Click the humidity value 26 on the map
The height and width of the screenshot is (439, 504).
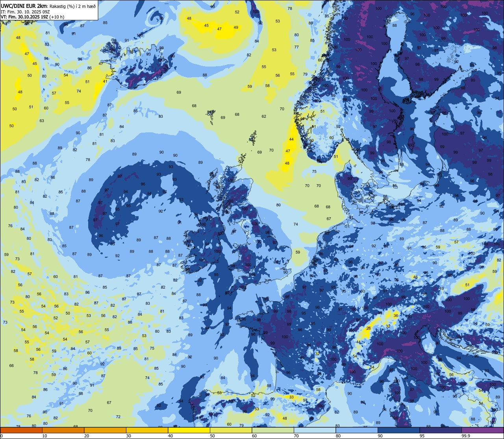click(369, 328)
